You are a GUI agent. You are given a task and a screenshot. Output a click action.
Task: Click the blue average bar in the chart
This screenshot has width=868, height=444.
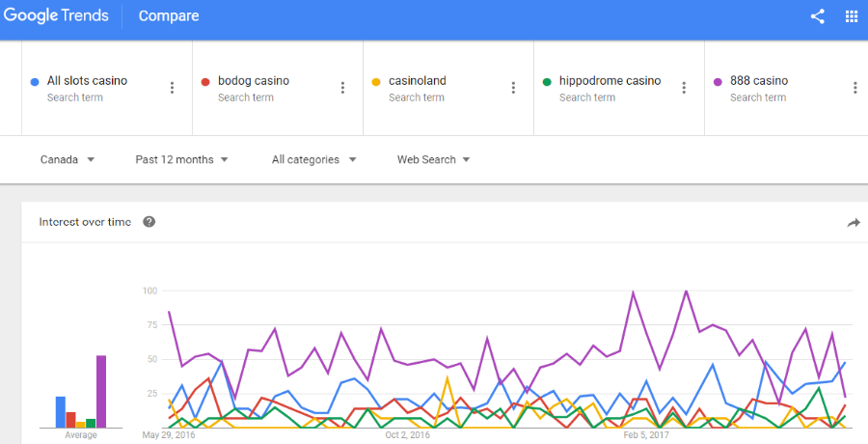click(61, 412)
